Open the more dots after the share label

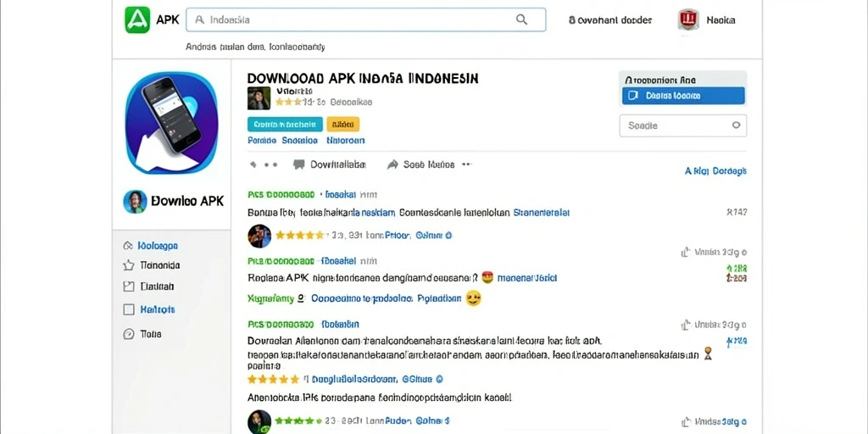pos(466,164)
